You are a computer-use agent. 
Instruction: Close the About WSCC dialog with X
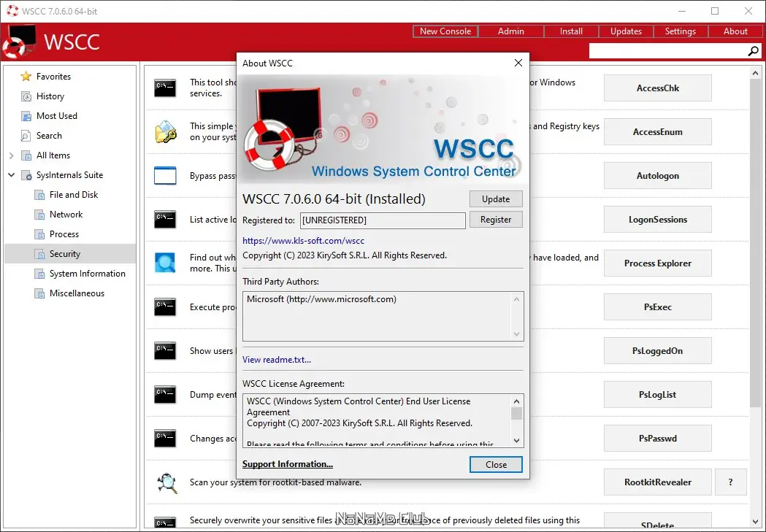(518, 63)
